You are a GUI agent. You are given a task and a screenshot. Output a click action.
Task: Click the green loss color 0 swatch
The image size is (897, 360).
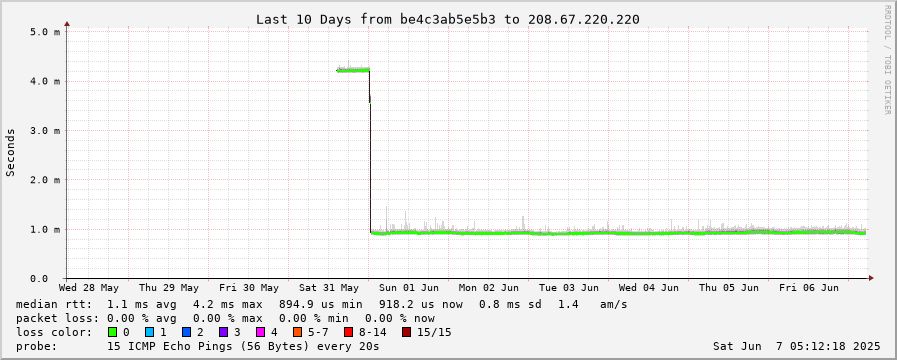[x=112, y=332]
